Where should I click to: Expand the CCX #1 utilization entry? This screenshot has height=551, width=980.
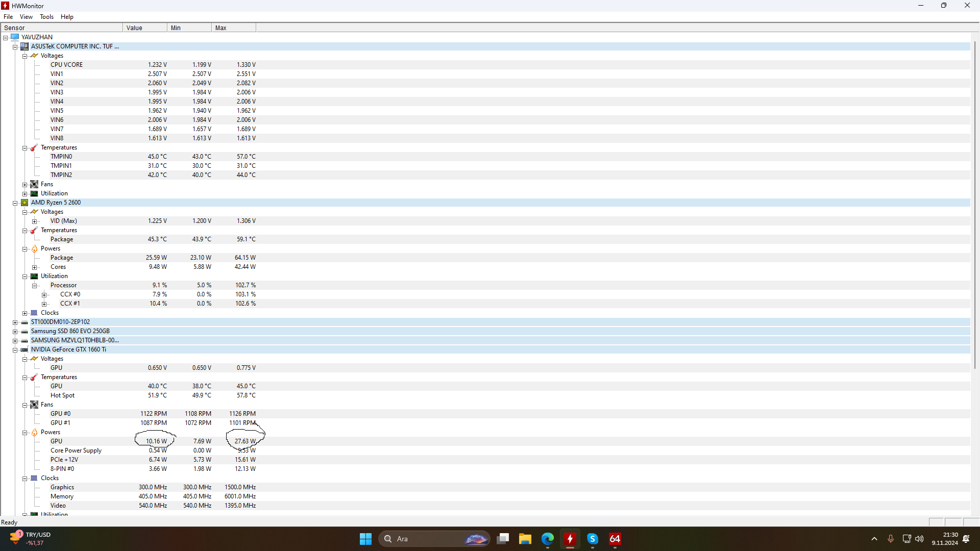click(x=44, y=304)
